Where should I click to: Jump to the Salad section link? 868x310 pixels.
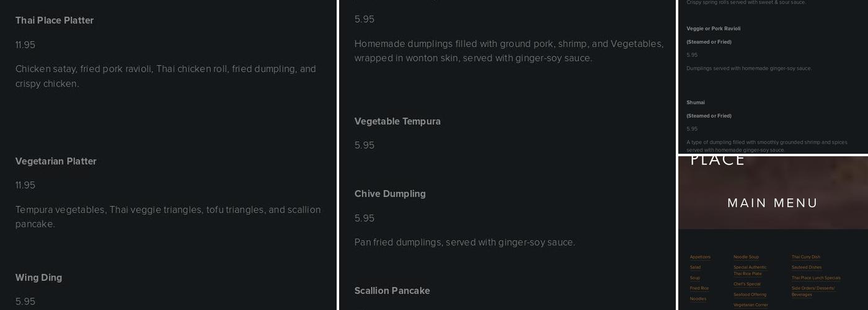tap(695, 267)
